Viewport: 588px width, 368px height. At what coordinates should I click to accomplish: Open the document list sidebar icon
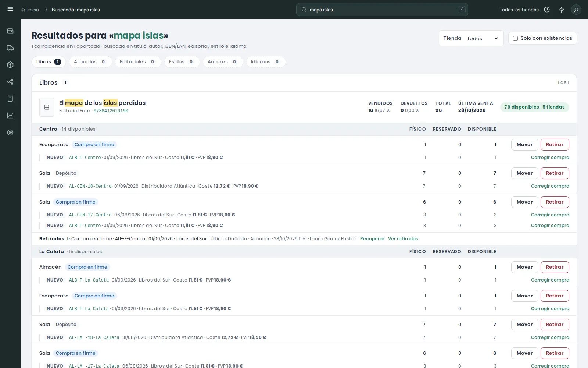(x=10, y=99)
